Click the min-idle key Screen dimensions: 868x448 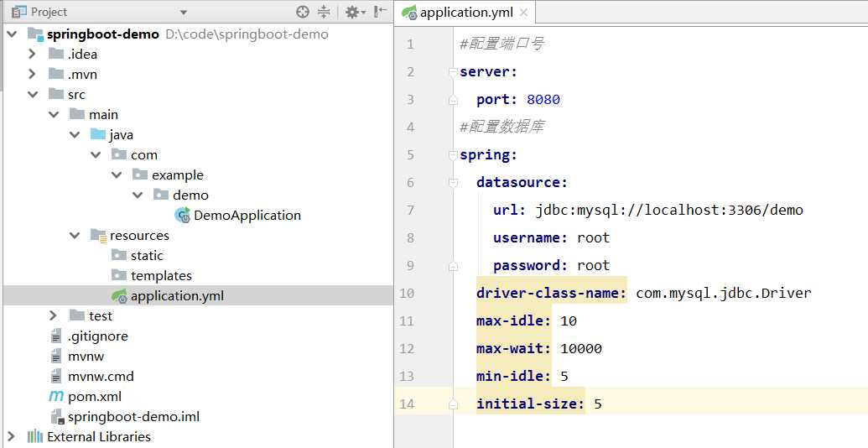[x=513, y=376]
